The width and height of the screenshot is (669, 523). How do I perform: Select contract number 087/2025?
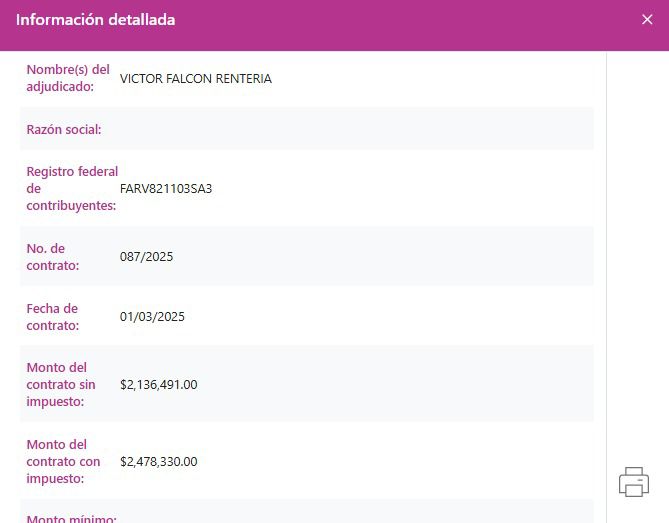[146, 257]
